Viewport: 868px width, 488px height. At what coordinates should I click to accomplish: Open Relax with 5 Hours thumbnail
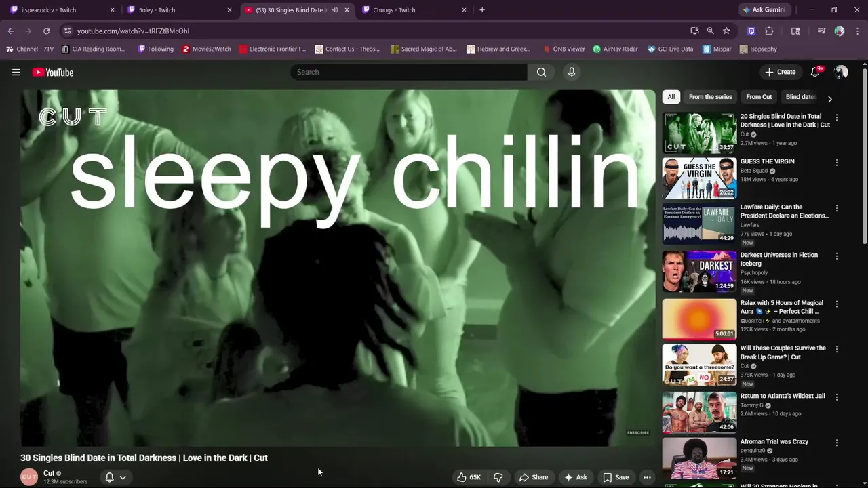pos(699,319)
